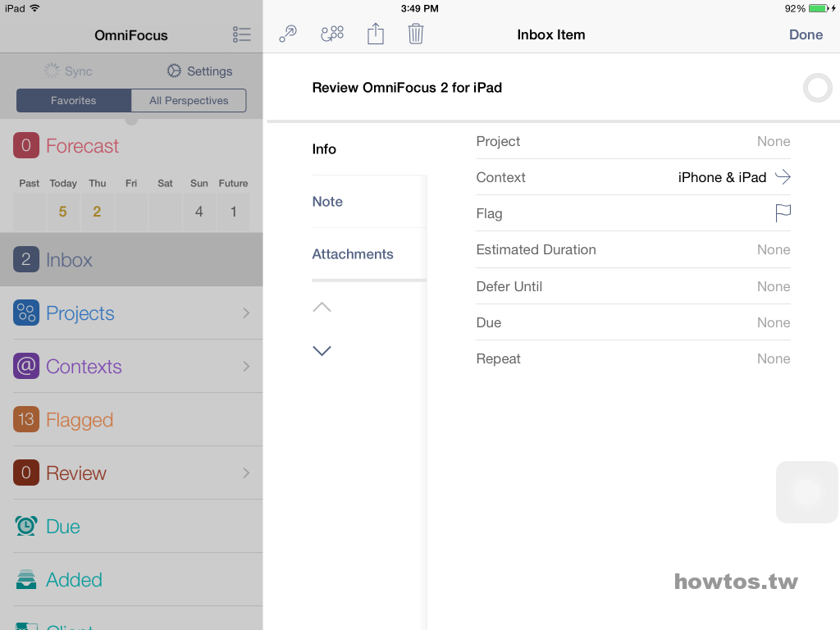Screen dimensions: 840x630
Task: Switch to Favorites perspectives
Action: (x=74, y=101)
